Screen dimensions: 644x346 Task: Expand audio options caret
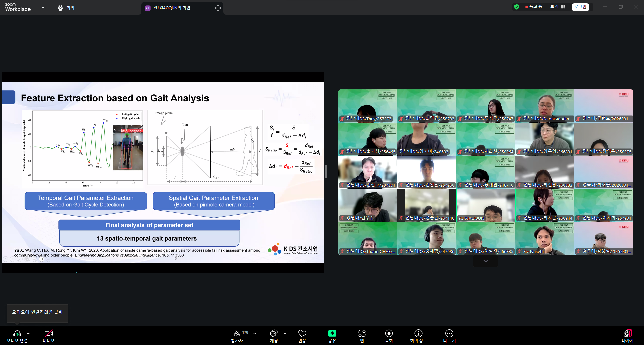(x=28, y=333)
